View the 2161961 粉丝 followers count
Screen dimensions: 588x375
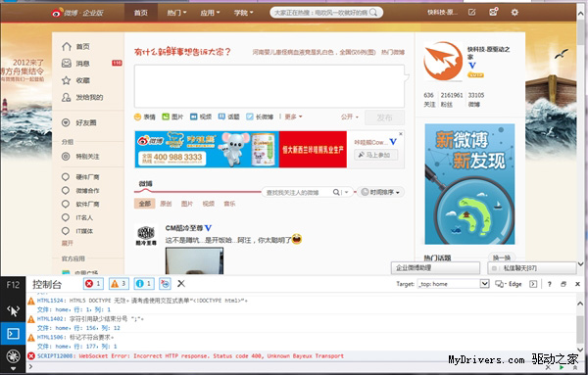pyautogui.click(x=452, y=100)
